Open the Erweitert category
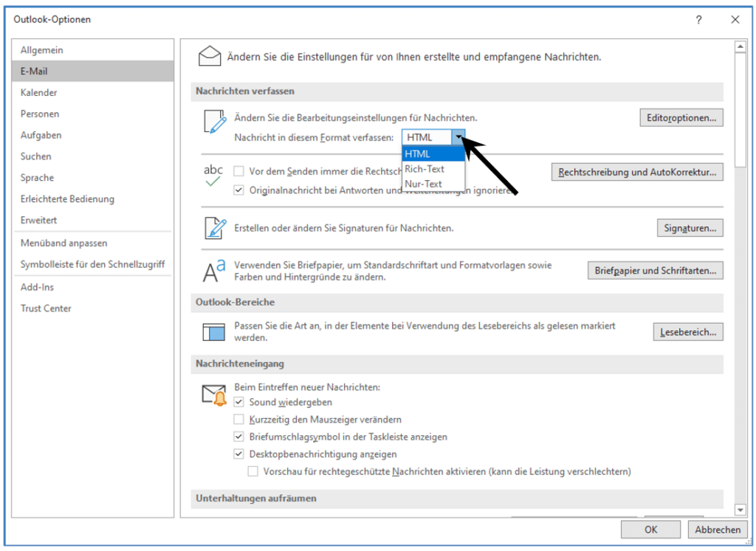 (92, 220)
